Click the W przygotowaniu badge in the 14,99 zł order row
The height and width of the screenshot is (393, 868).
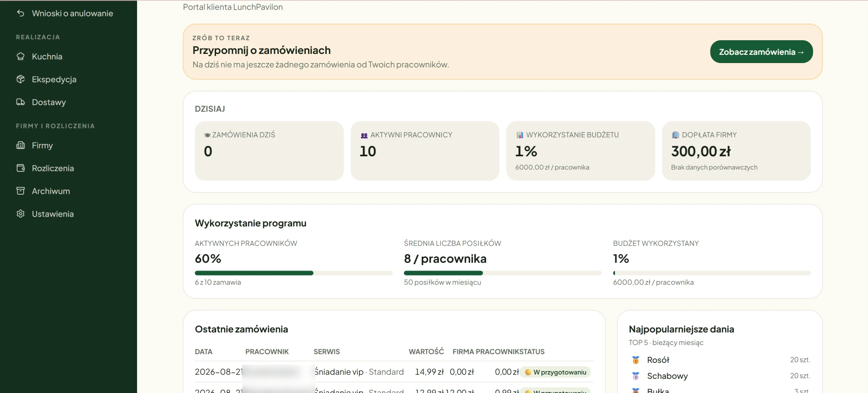pyautogui.click(x=556, y=372)
